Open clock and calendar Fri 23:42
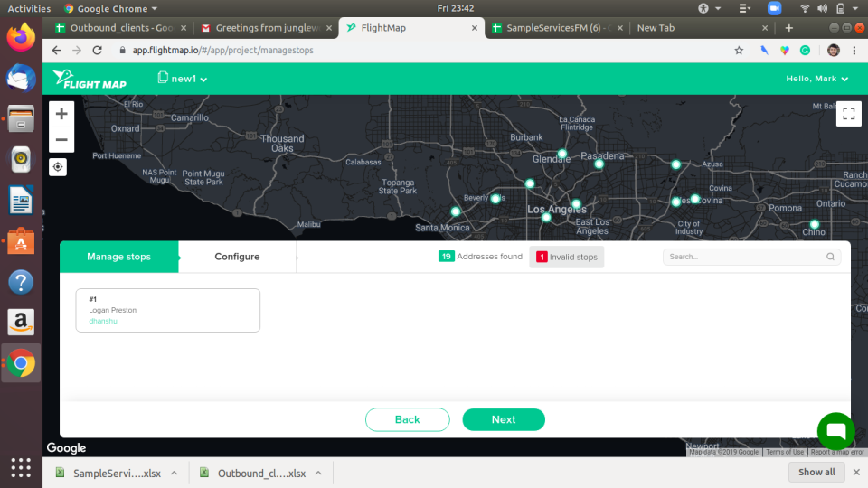The width and height of the screenshot is (868, 488). (x=455, y=8)
